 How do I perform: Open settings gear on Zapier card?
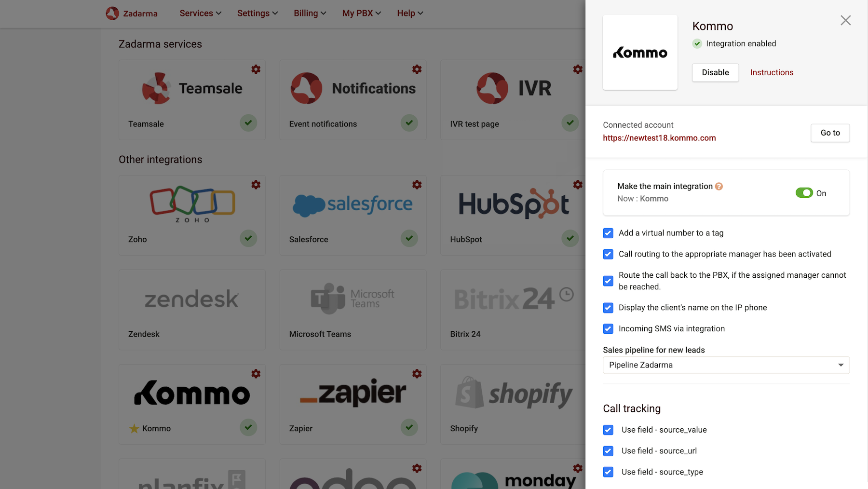tap(417, 374)
